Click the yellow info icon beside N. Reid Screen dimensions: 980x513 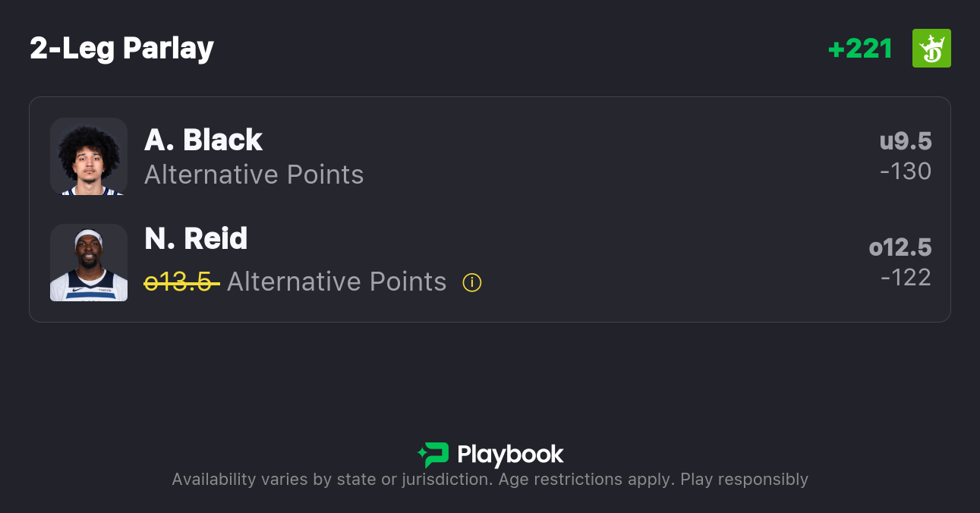[x=472, y=282]
